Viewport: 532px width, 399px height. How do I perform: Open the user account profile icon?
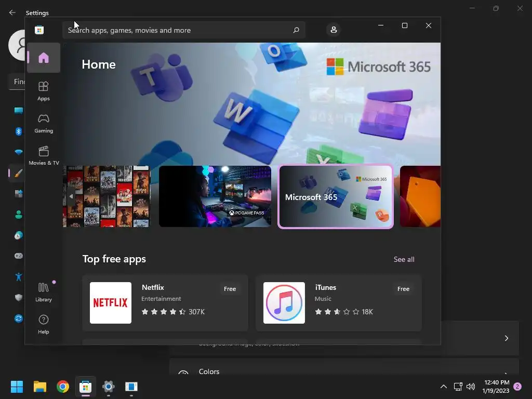pos(334,30)
